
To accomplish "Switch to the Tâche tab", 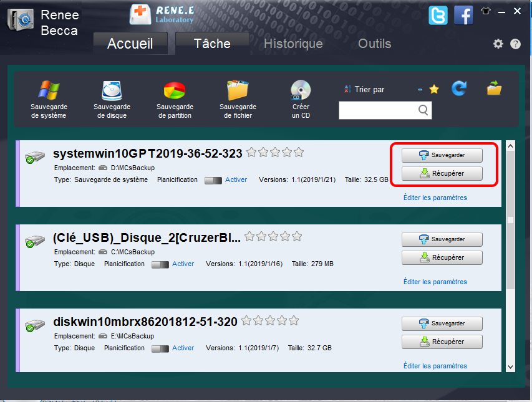I will 212,44.
